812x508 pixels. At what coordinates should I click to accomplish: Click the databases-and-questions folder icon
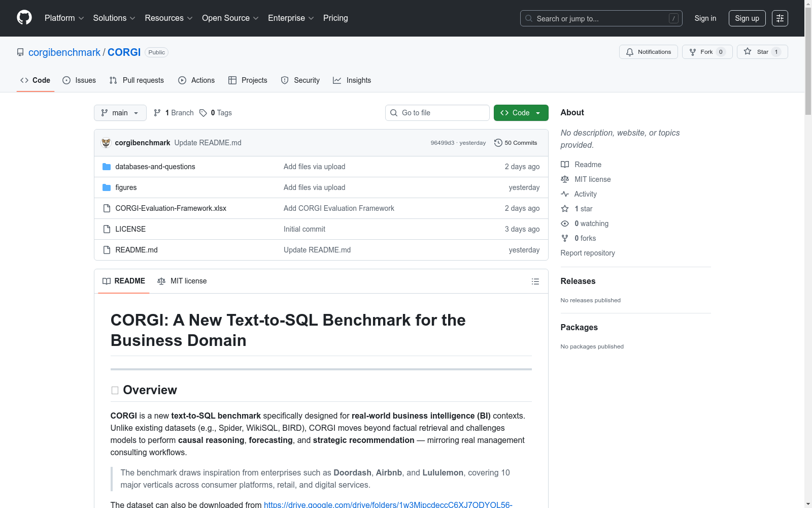[107, 167]
